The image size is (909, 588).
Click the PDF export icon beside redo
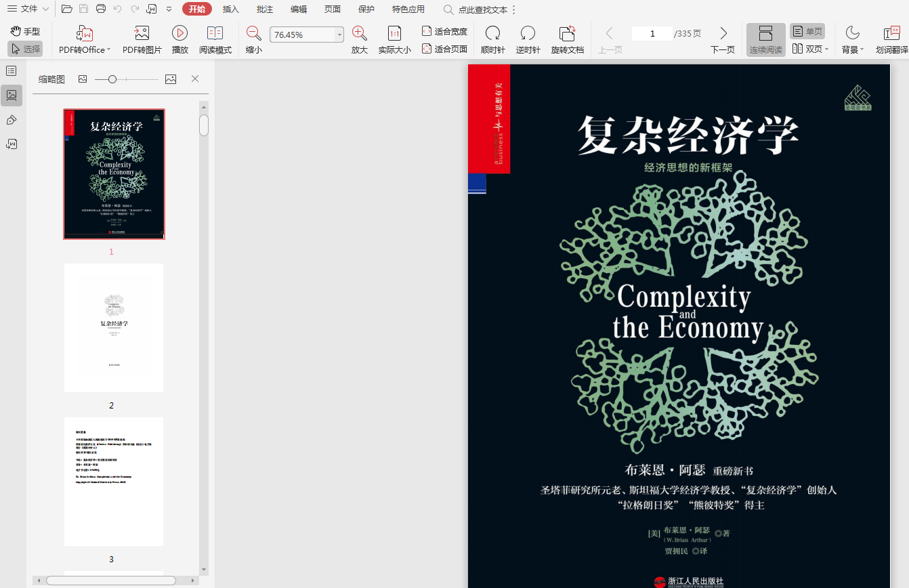[152, 9]
